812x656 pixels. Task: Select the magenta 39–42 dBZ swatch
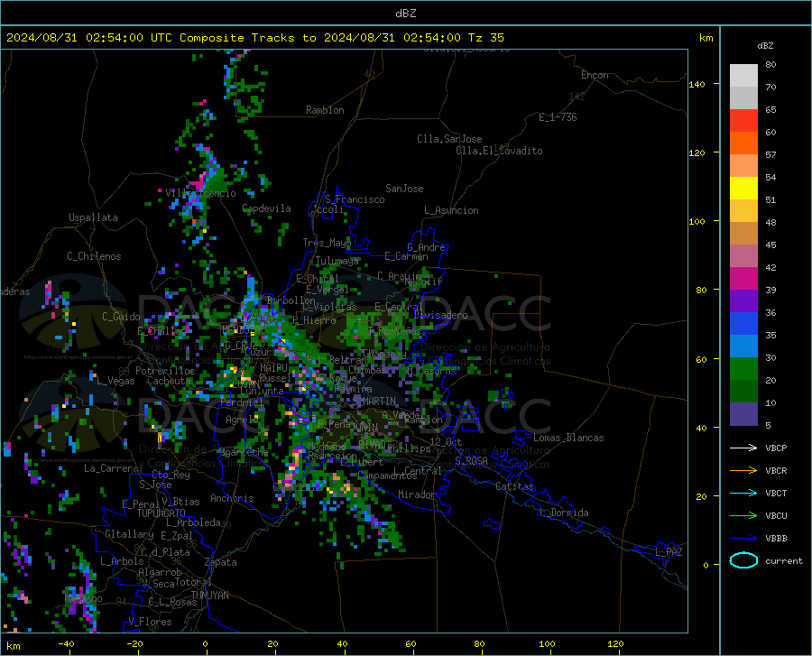743,279
